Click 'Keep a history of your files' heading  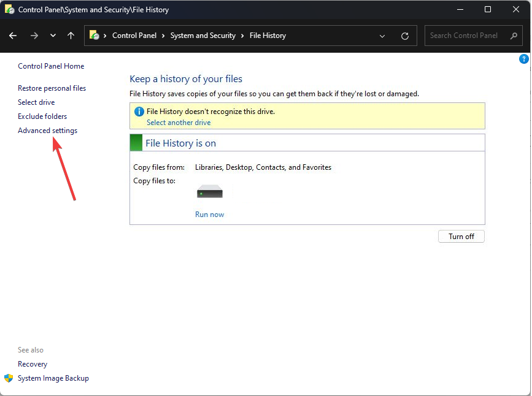coord(186,79)
